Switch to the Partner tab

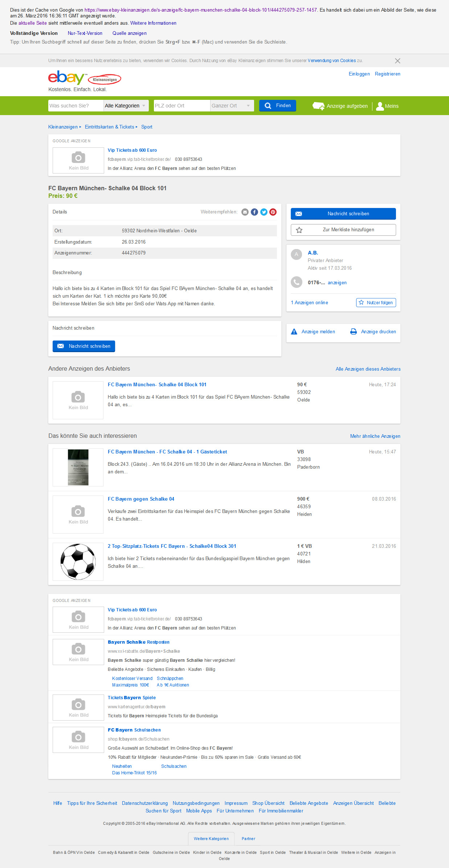[248, 839]
